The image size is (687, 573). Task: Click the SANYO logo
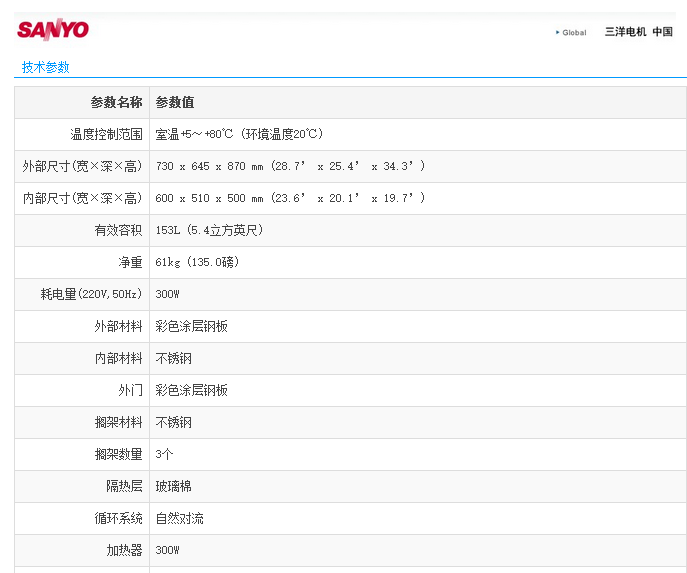53,30
